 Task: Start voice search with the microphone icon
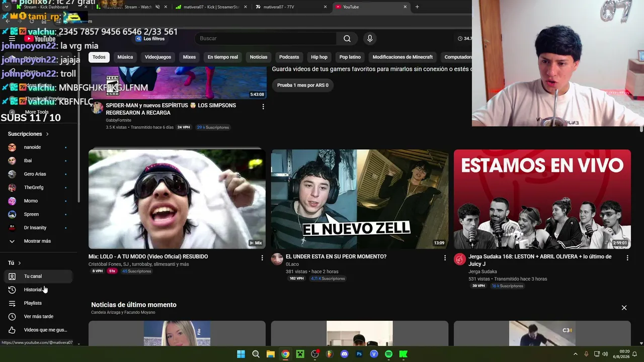tap(370, 39)
